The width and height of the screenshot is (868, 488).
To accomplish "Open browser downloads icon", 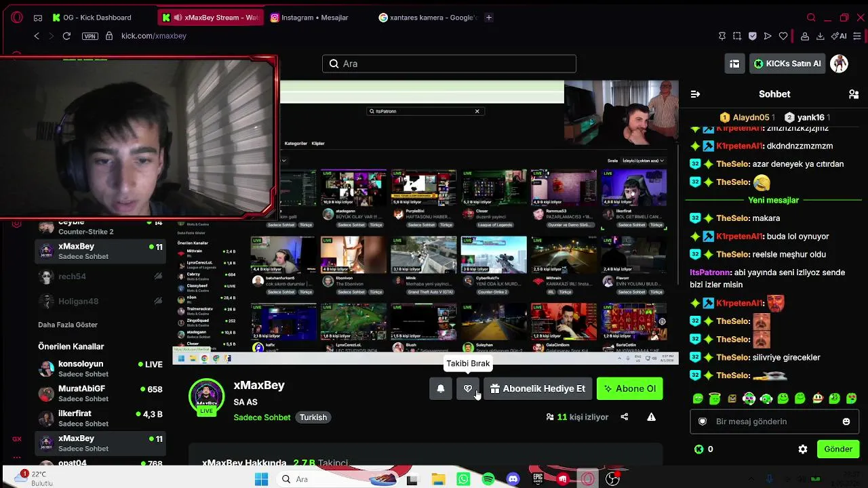I will point(821,36).
